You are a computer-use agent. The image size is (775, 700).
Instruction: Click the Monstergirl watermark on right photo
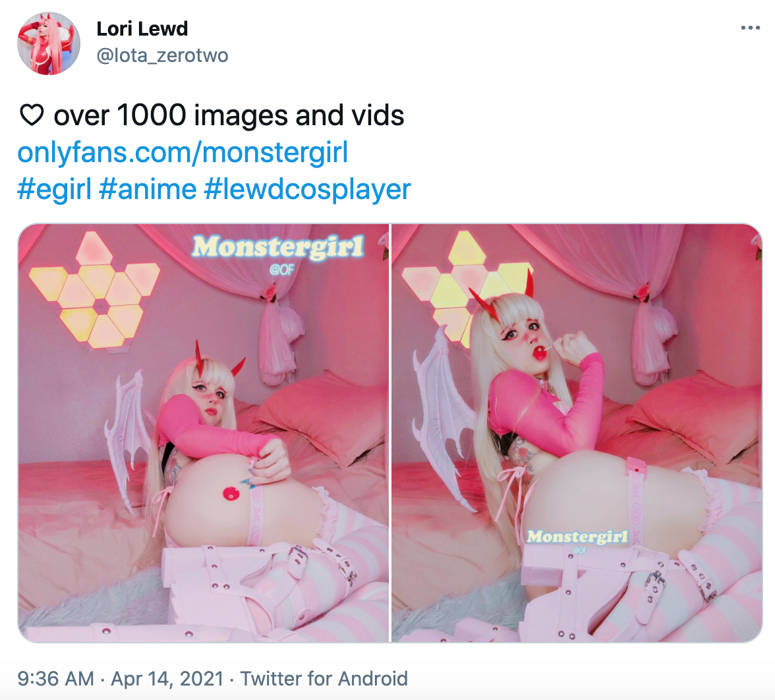(577, 537)
